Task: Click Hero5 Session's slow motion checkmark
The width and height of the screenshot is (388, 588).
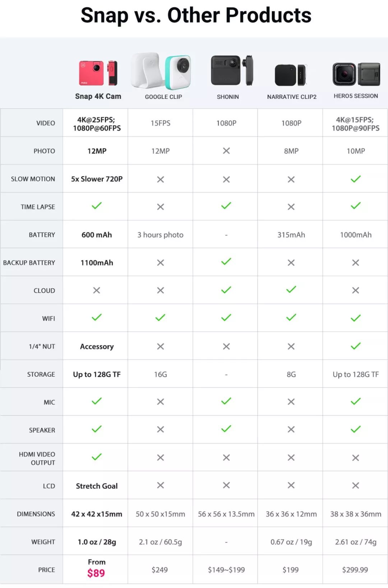Action: pyautogui.click(x=356, y=179)
